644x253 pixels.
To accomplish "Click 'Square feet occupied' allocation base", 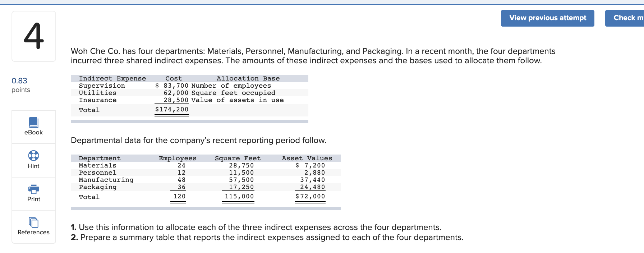I will pos(233,93).
